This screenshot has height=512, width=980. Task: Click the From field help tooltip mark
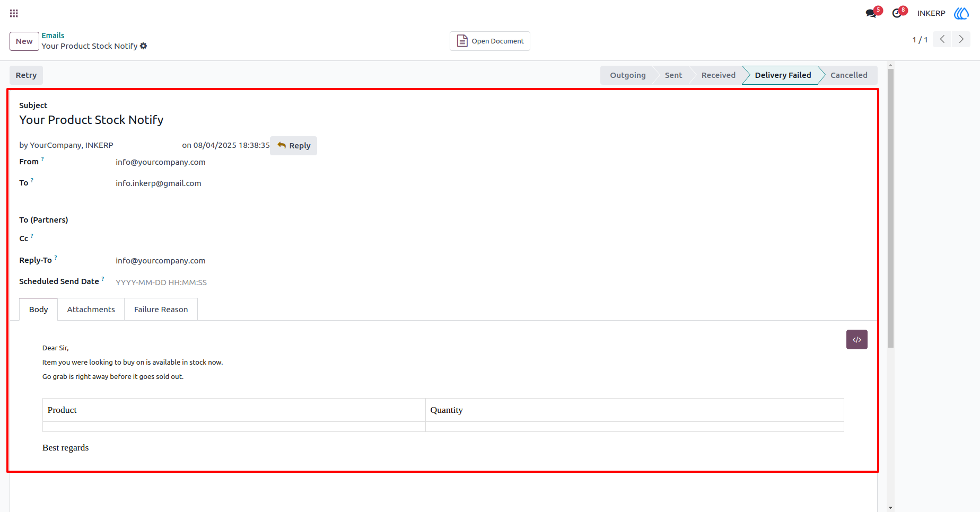pos(42,158)
